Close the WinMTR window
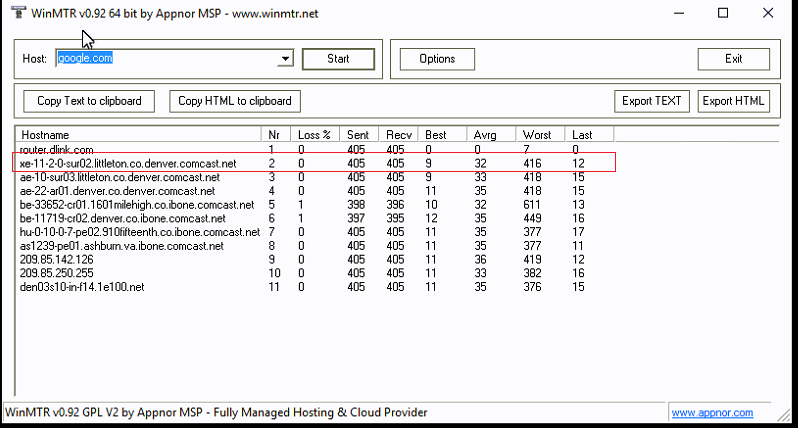 (768, 13)
